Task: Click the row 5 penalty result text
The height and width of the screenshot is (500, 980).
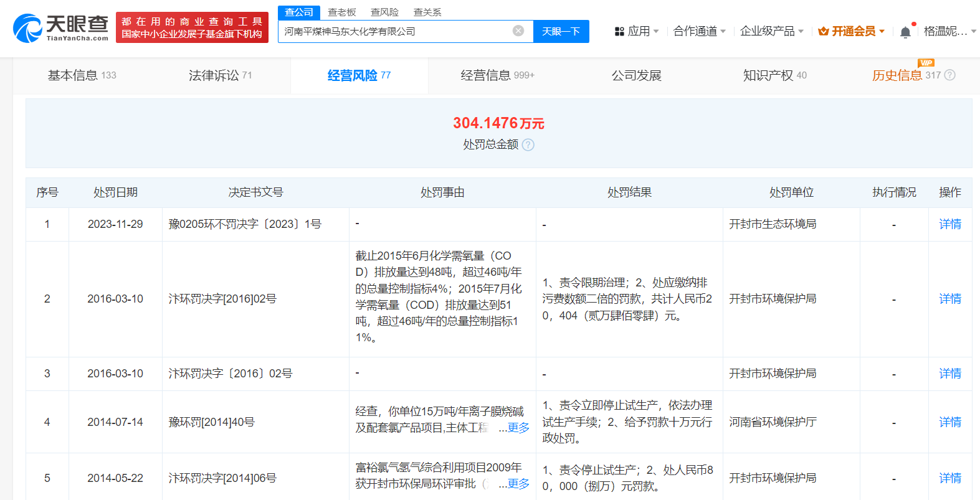Action: (x=628, y=478)
